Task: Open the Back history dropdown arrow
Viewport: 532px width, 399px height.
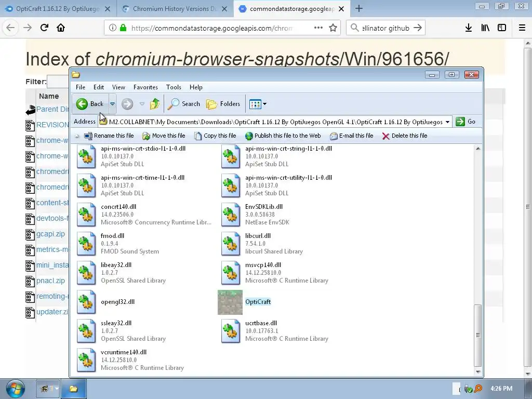Action: click(112, 104)
